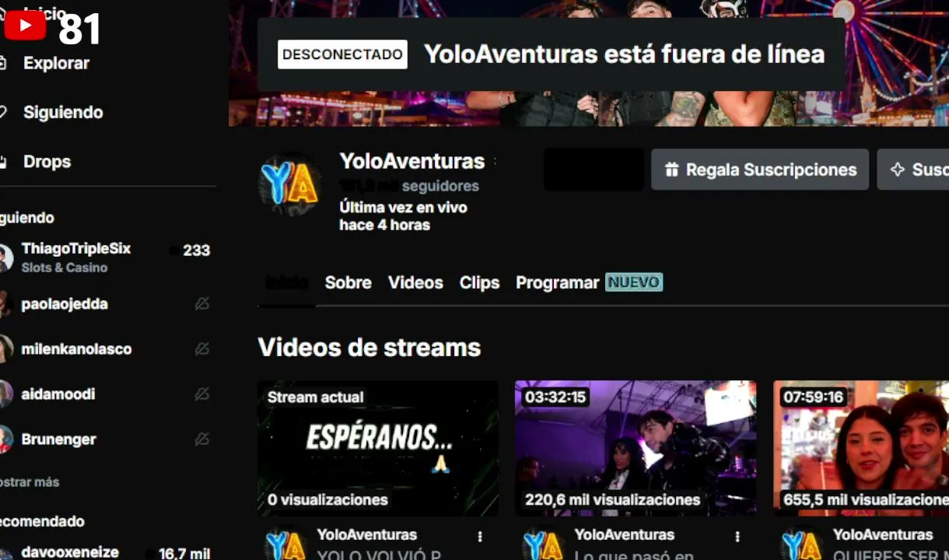949x560 pixels.
Task: Click YoloAventuras name under third video
Action: (883, 534)
